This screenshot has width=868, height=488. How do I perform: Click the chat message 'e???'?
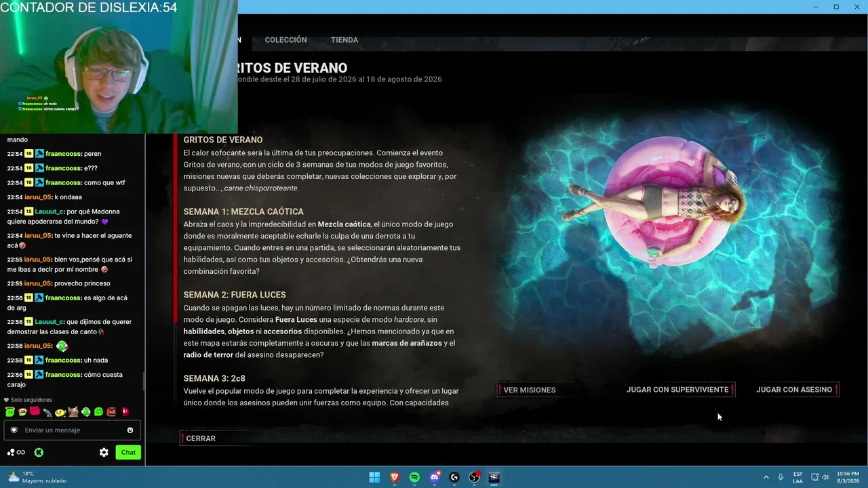[91, 168]
